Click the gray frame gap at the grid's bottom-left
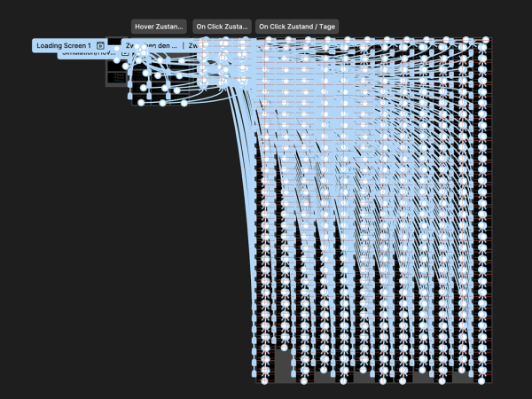This screenshot has width=532, height=399. [x=282, y=365]
